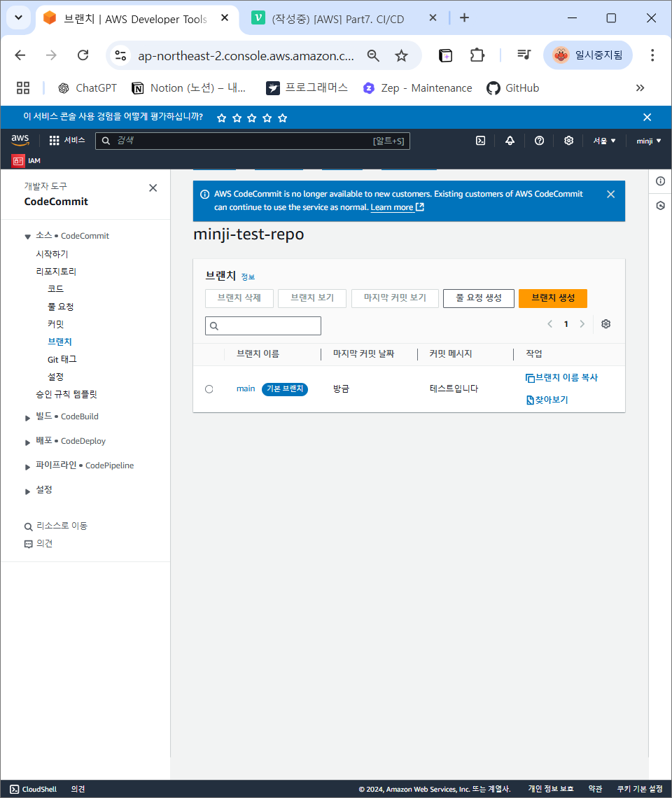Open branch table preferences gear icon
Image resolution: width=672 pixels, height=798 pixels.
pyautogui.click(x=605, y=324)
